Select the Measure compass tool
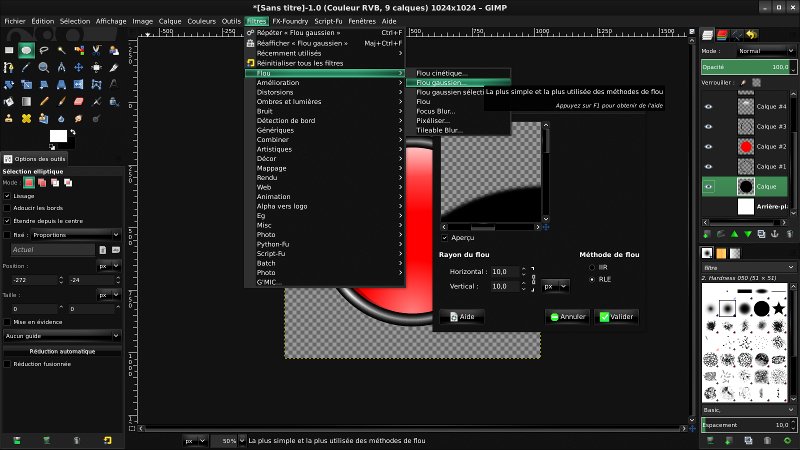800x450 pixels. [61, 67]
